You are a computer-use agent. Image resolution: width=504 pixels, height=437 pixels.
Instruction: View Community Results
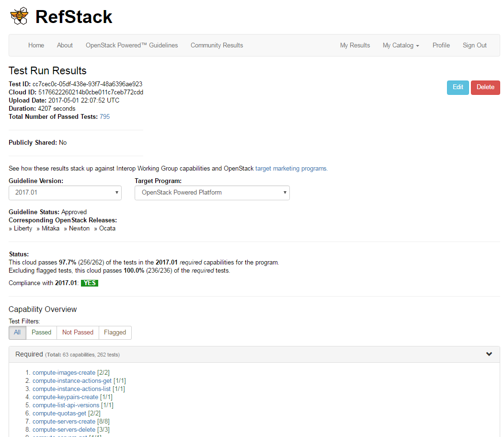tap(217, 46)
